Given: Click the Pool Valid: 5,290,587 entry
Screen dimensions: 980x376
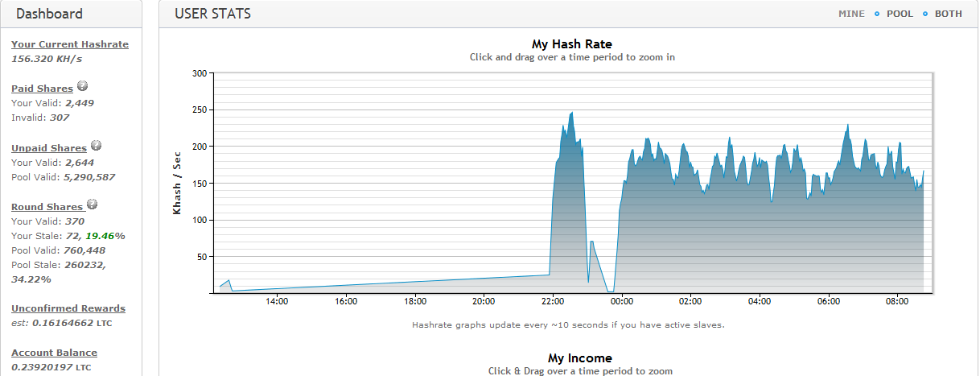Looking at the screenshot, I should tap(64, 177).
